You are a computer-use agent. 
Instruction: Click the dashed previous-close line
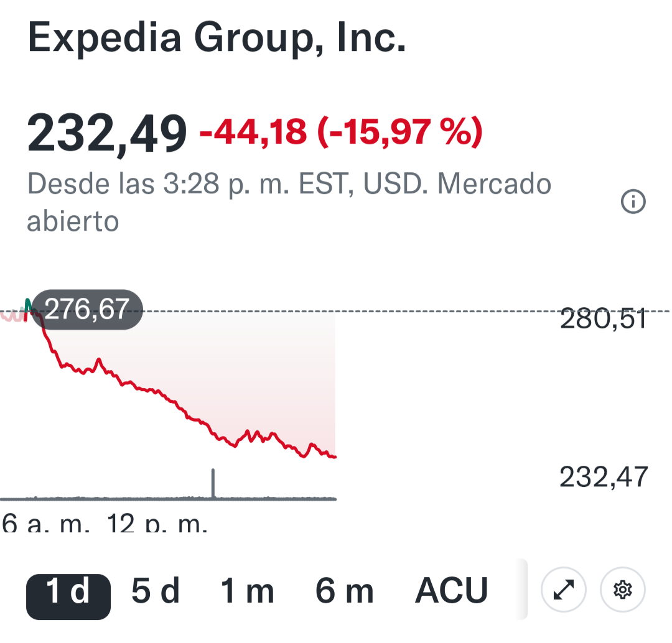(436, 311)
